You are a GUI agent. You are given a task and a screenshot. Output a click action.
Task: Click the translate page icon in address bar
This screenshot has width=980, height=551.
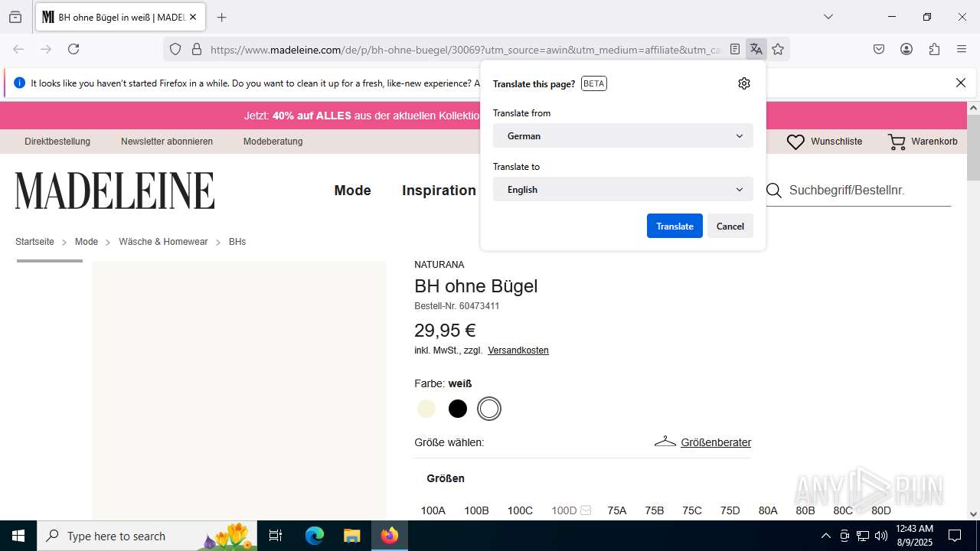(756, 49)
